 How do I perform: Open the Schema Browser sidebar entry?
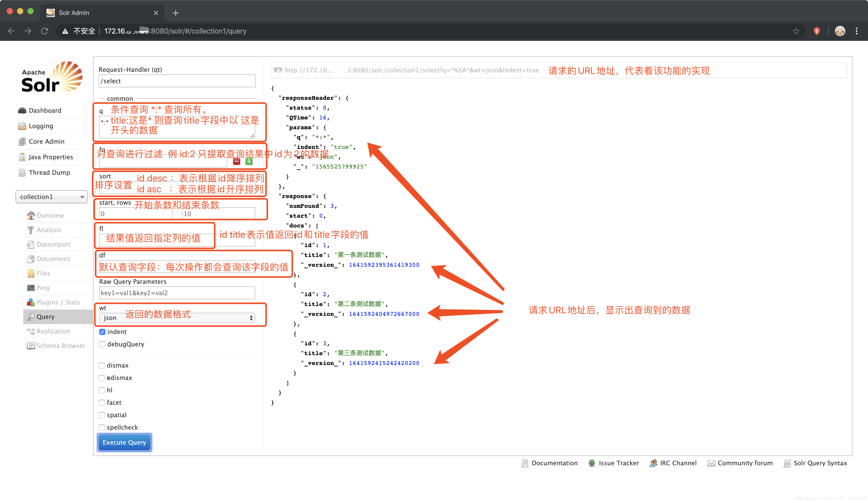[x=61, y=346]
